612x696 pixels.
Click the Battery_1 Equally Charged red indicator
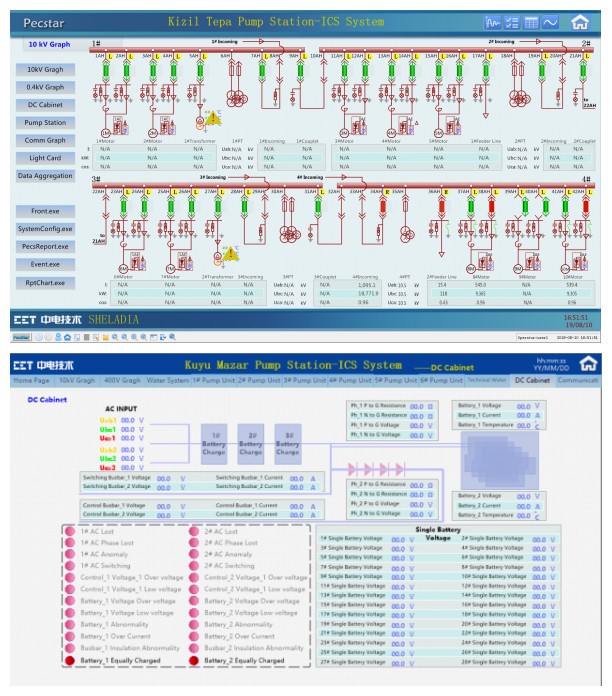(x=70, y=661)
